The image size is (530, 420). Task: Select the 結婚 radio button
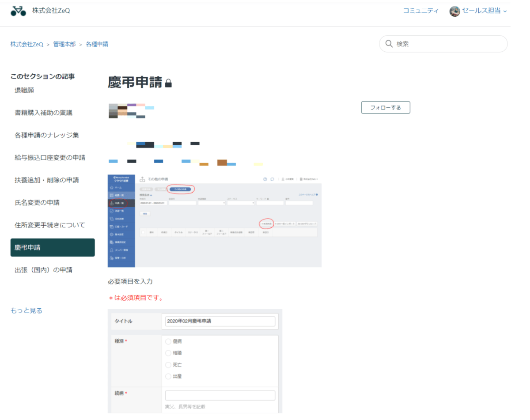click(x=168, y=353)
